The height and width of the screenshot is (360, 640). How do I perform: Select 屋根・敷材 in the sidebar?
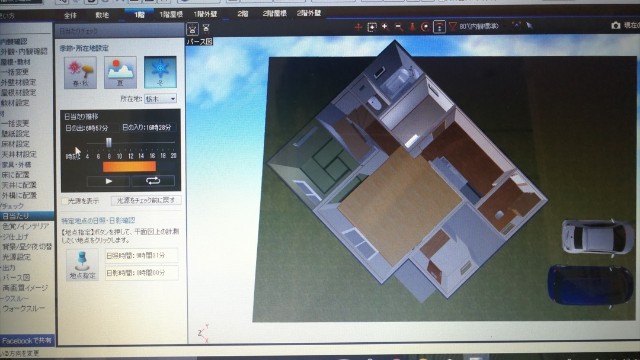16,62
